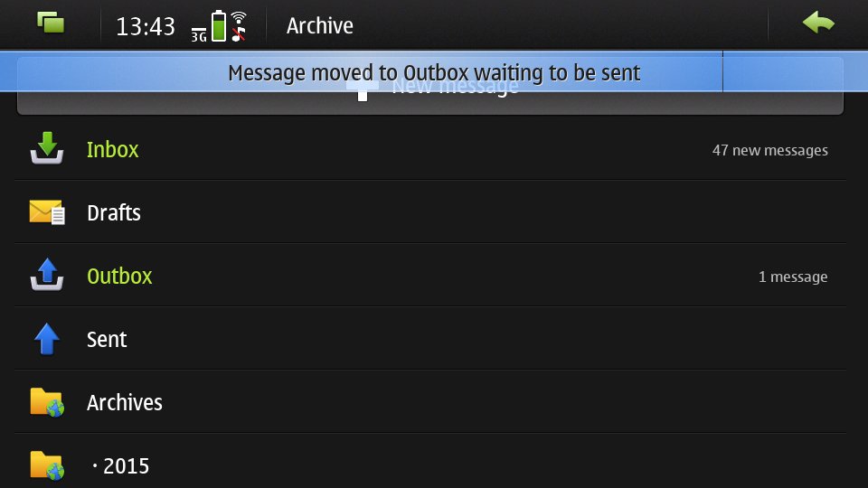868x488 pixels.
Task: Dismiss the Outbox notification banner
Action: (x=434, y=72)
